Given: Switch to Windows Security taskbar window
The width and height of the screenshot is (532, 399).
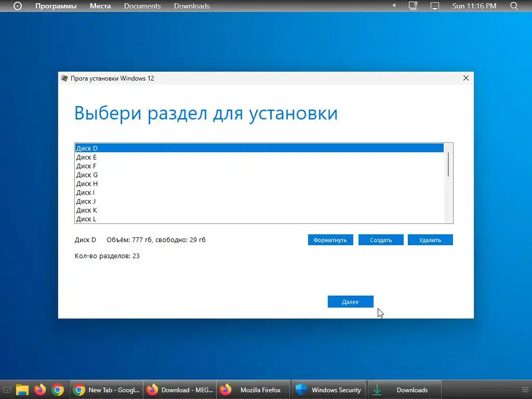Looking at the screenshot, I should 328,390.
